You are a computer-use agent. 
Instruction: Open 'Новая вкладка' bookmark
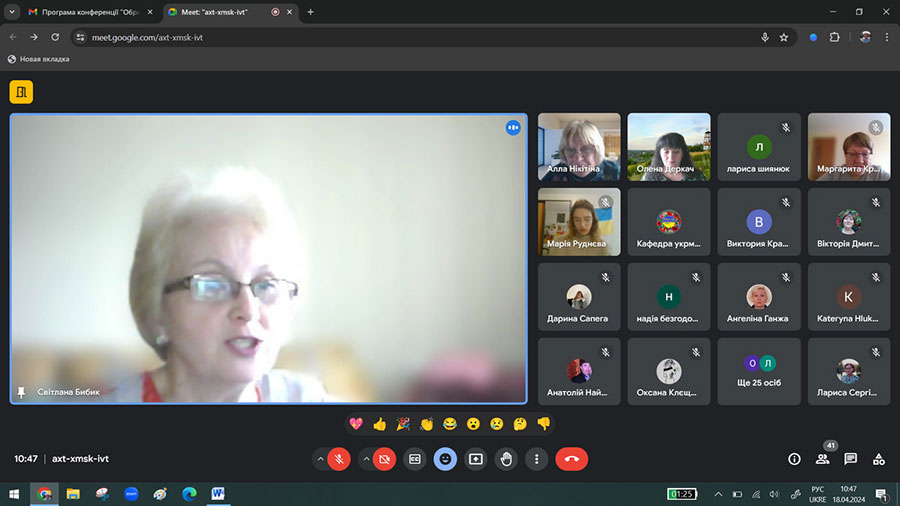point(38,59)
